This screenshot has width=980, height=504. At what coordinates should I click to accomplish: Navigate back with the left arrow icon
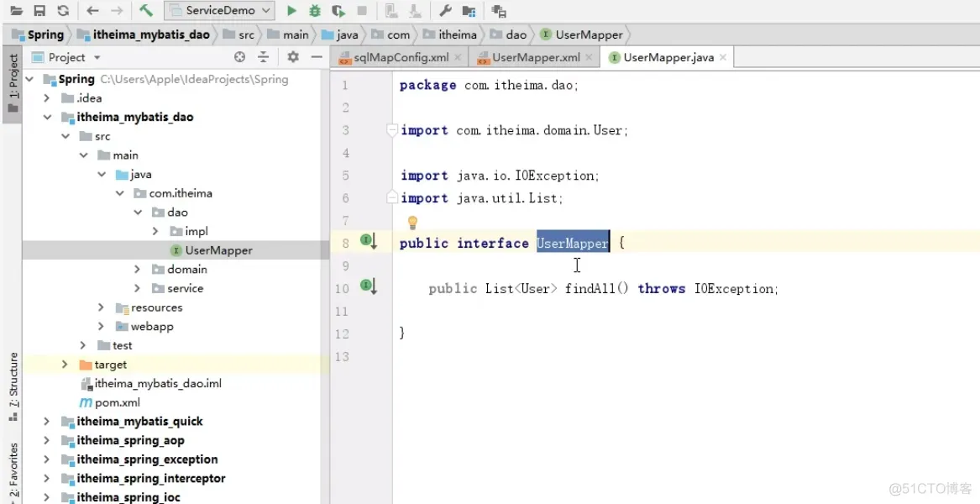click(x=92, y=11)
